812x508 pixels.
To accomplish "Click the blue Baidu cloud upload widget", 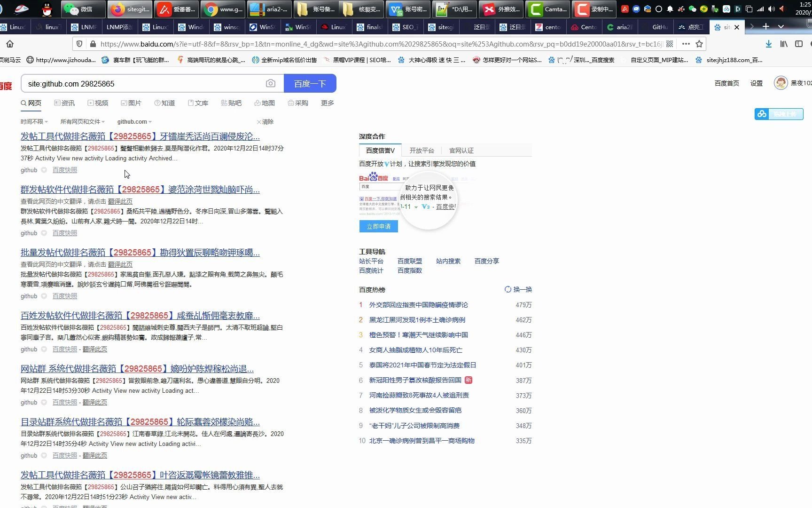I will tap(779, 114).
